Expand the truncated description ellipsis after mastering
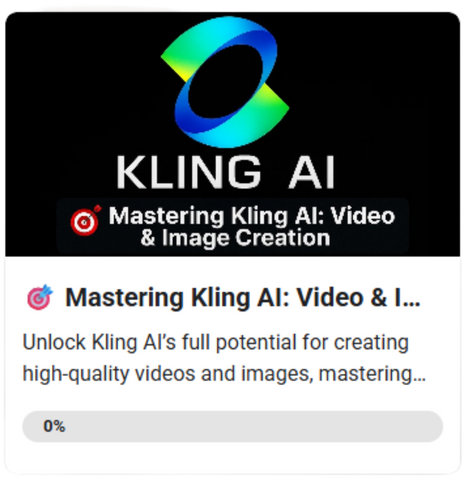The width and height of the screenshot is (470, 490). tap(420, 379)
